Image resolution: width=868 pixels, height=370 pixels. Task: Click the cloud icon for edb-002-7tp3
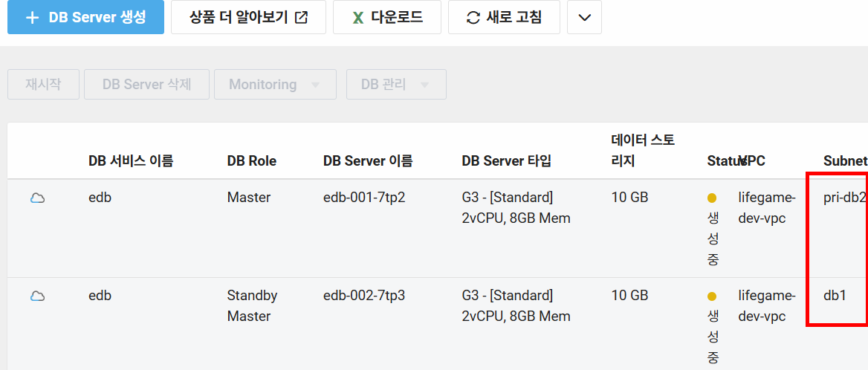click(x=37, y=296)
